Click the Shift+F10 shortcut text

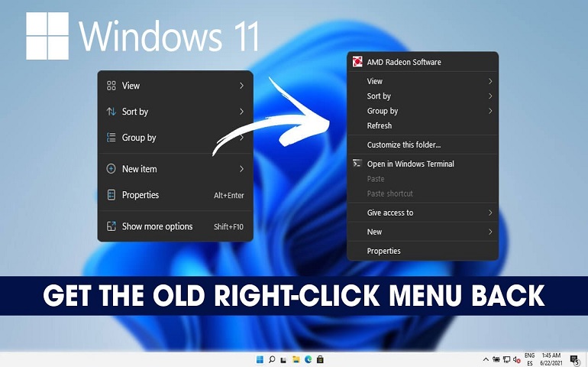(229, 226)
